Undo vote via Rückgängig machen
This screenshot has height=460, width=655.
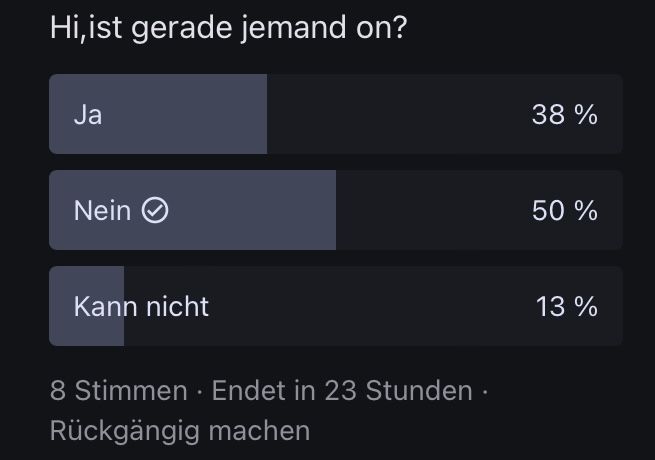(x=179, y=431)
